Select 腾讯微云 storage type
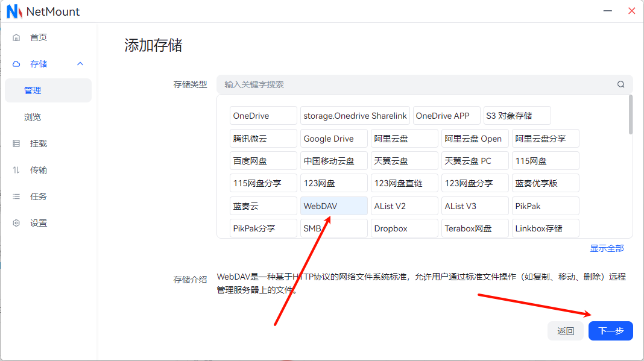The height and width of the screenshot is (361, 644). pos(264,139)
